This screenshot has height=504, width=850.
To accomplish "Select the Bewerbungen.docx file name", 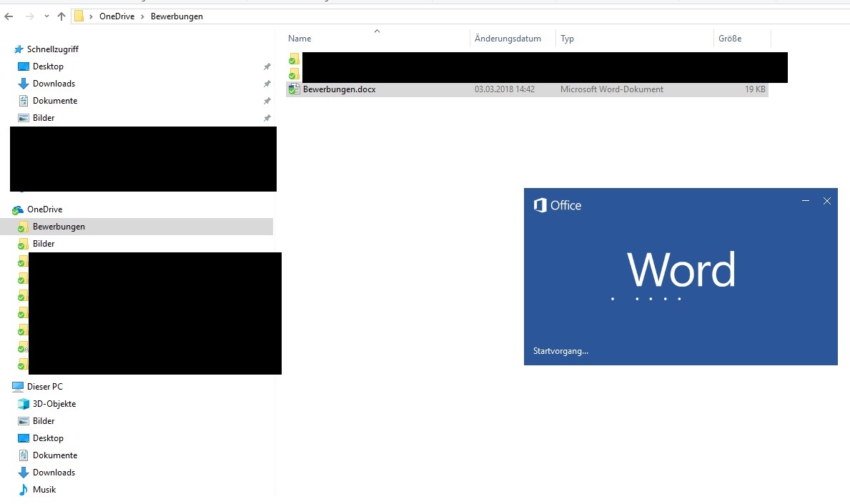I will [339, 89].
